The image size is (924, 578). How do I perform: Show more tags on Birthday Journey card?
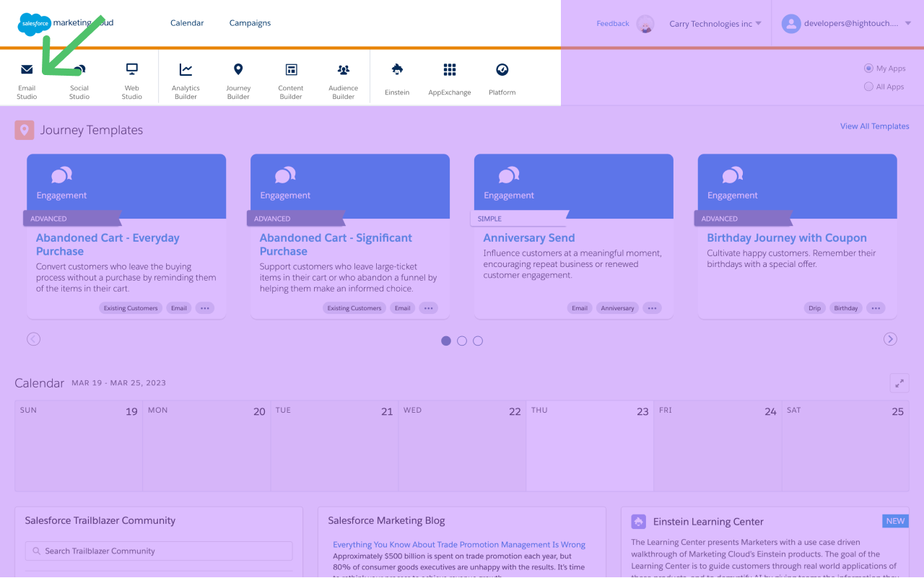(x=876, y=308)
